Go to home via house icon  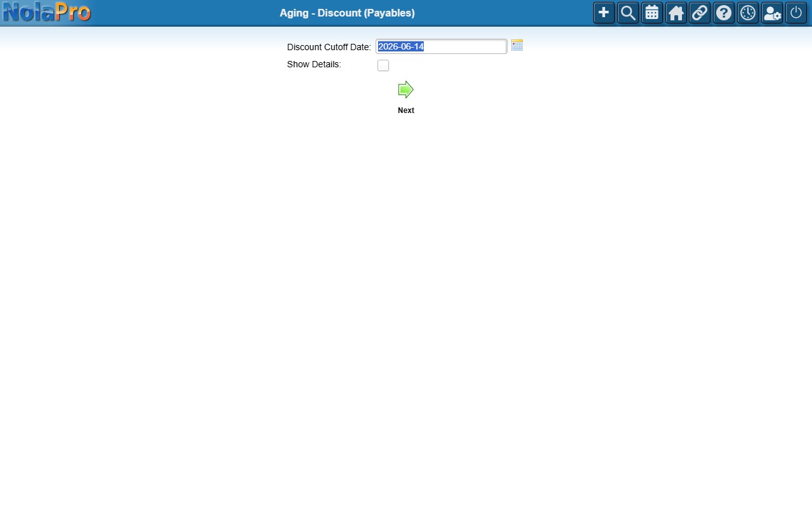tap(676, 13)
